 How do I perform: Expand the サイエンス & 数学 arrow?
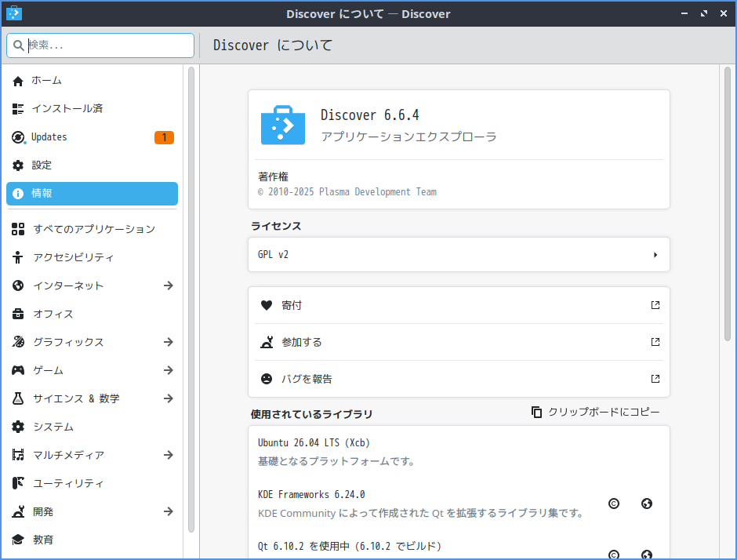click(169, 398)
